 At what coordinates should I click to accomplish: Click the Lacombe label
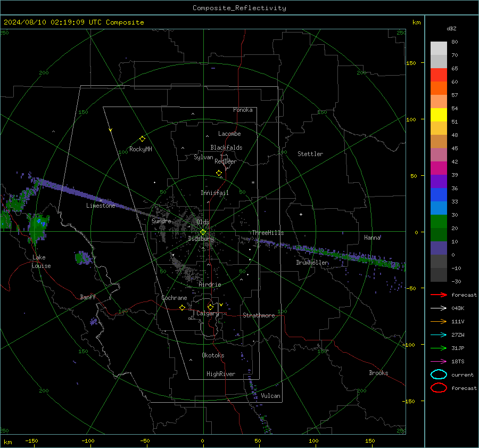(x=229, y=134)
